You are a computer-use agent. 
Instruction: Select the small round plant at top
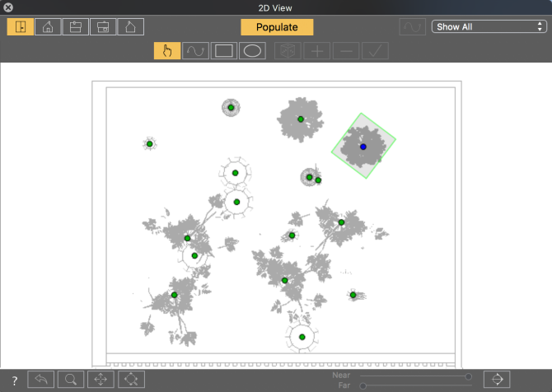(231, 108)
